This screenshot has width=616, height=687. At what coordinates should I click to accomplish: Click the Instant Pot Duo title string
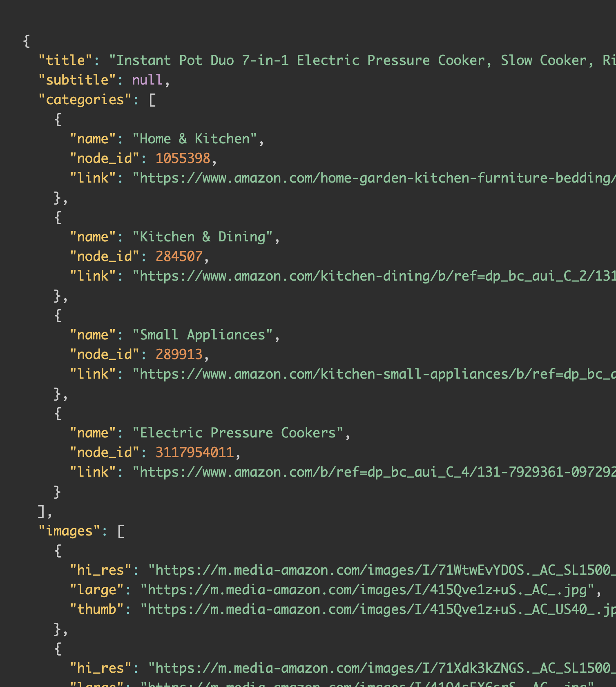click(x=362, y=60)
